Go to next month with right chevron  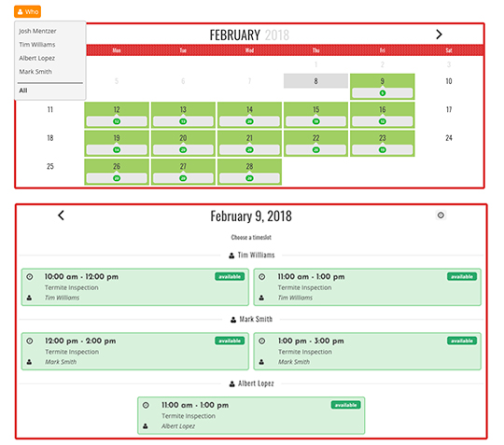439,35
